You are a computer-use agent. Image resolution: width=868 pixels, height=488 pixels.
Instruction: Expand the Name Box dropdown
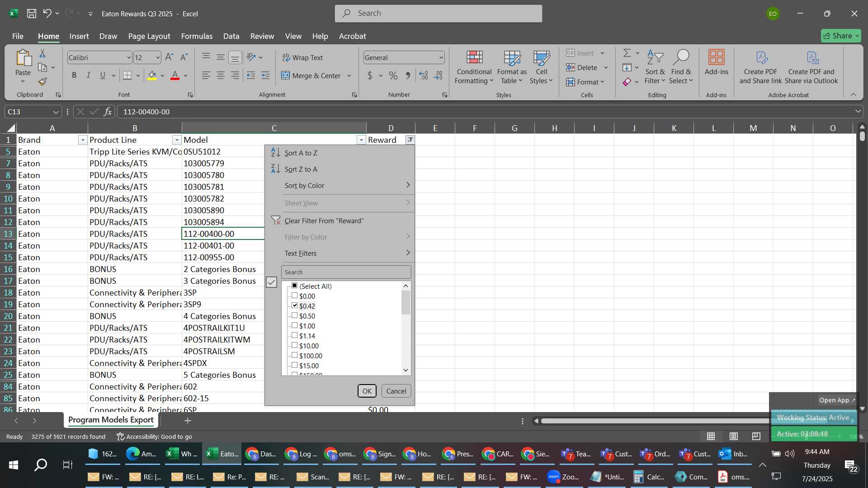click(x=56, y=112)
